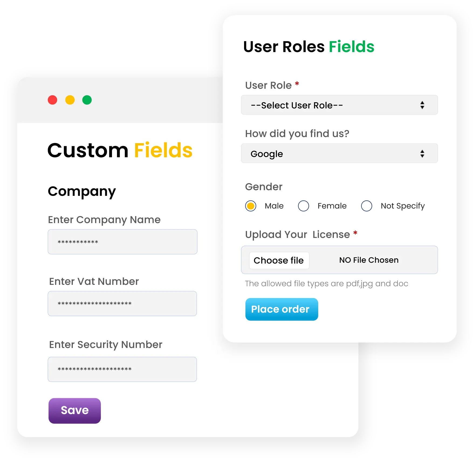Choose the Not Specify gender option

point(367,206)
